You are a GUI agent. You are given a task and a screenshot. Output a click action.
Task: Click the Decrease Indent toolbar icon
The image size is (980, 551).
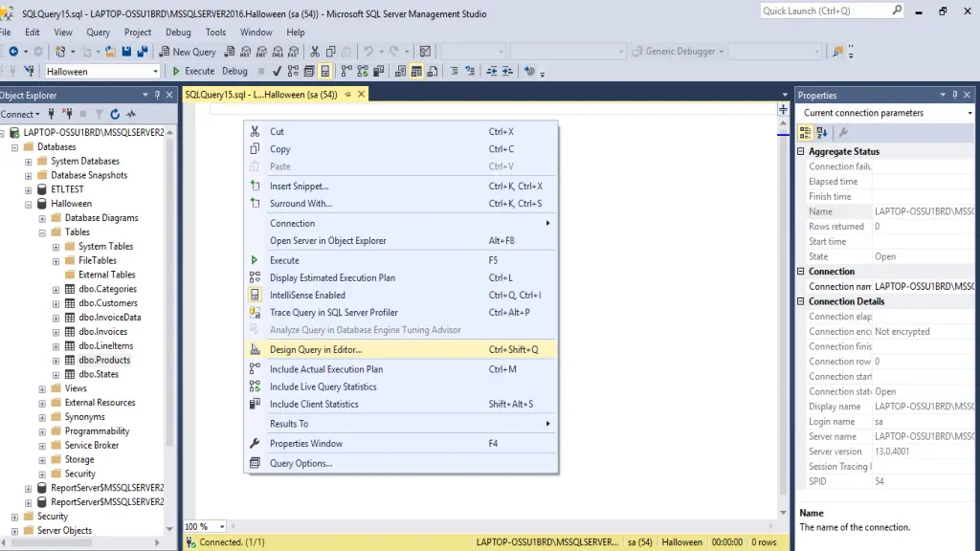pyautogui.click(x=492, y=71)
